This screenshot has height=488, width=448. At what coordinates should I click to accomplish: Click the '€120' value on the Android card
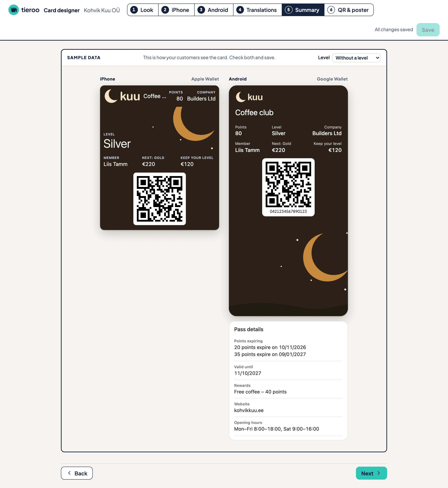point(335,150)
